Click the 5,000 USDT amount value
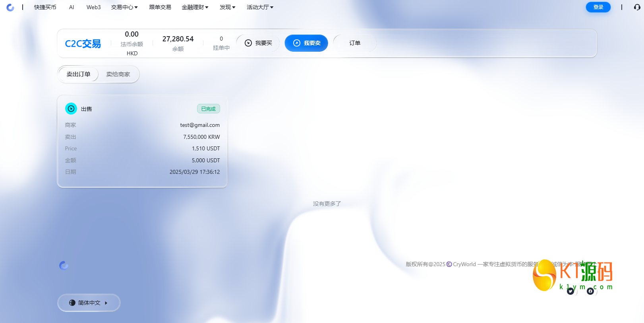The width and height of the screenshot is (644, 323). tap(206, 160)
